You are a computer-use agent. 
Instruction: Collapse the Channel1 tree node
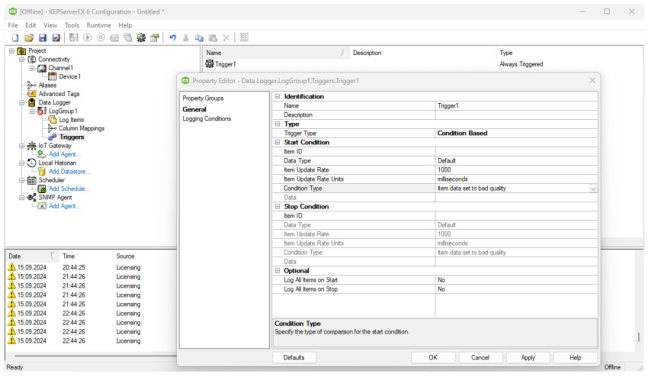coord(32,68)
